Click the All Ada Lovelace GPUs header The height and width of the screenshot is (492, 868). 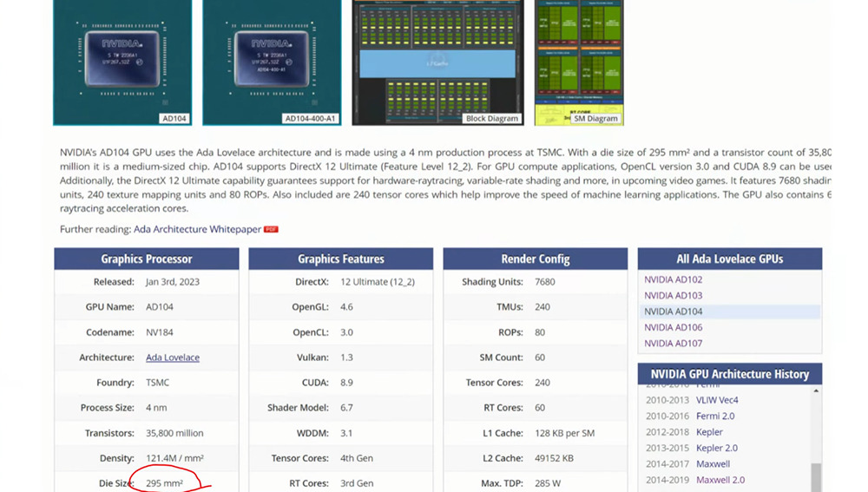[730, 259]
